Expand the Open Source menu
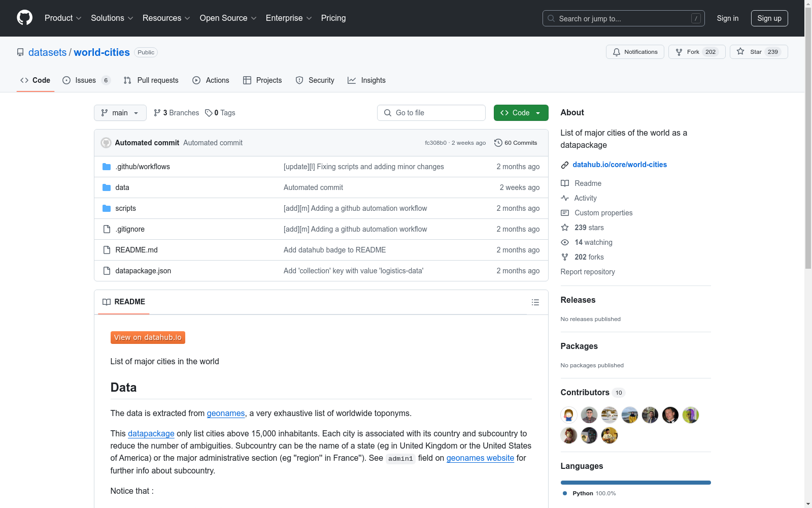812x508 pixels. [x=228, y=18]
